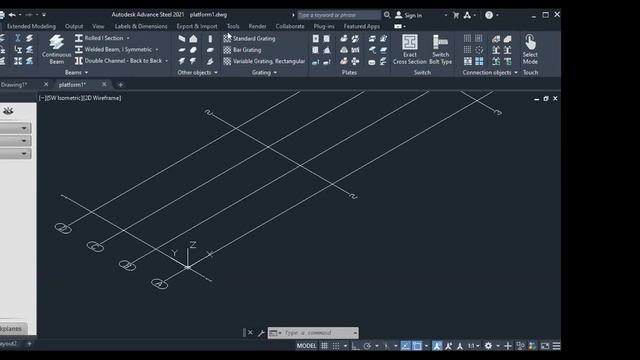Screen dimensions: 640x360
Task: Click the Continuous Beam tool
Action: 56,49
